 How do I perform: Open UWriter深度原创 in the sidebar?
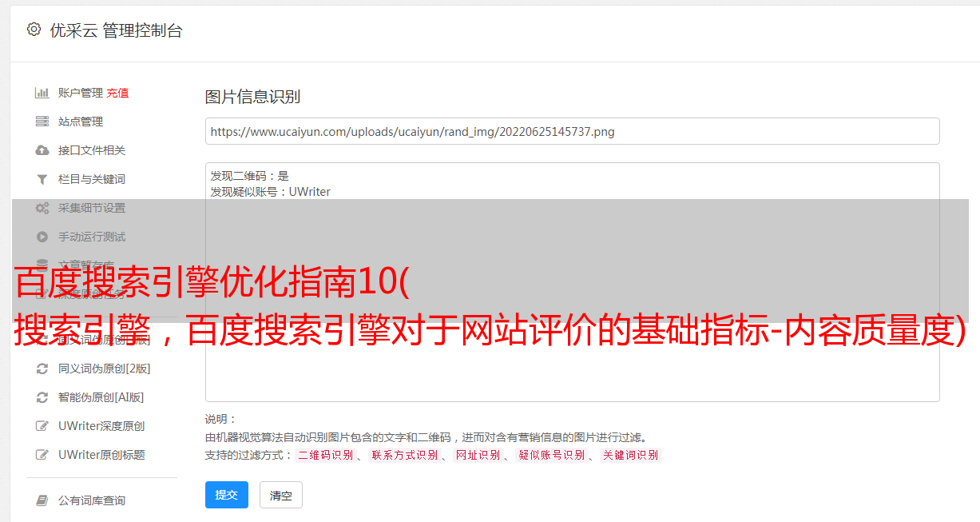pyautogui.click(x=101, y=426)
